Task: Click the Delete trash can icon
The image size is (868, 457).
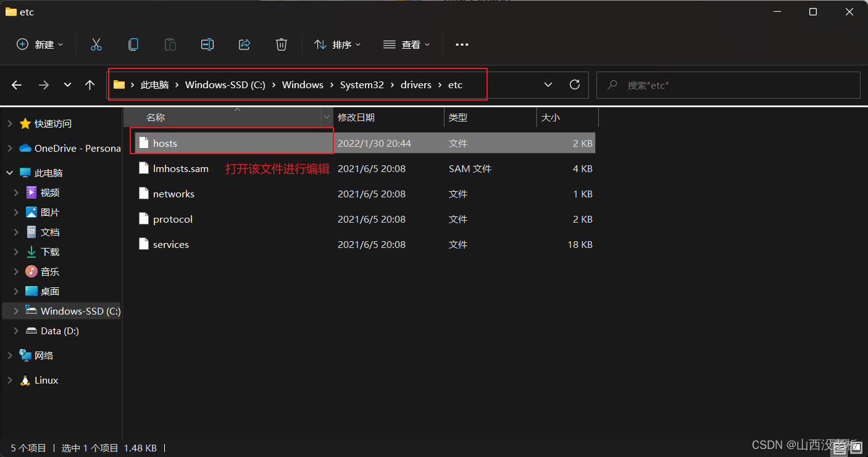Action: (282, 44)
